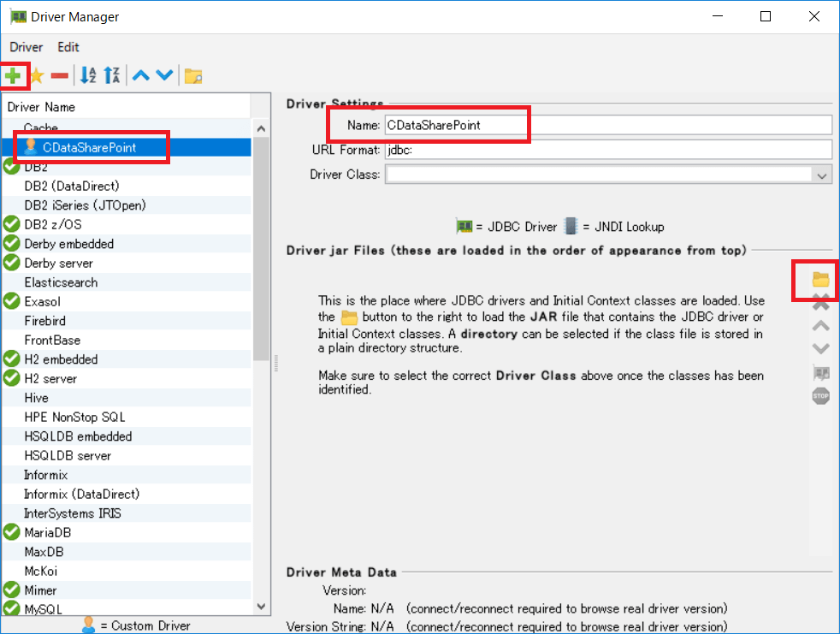Select FrontBase driver
This screenshot has height=634, width=840.
[127, 341]
